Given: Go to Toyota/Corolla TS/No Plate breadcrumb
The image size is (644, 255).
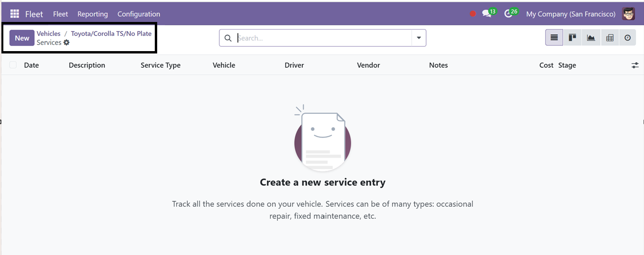Looking at the screenshot, I should (x=111, y=33).
